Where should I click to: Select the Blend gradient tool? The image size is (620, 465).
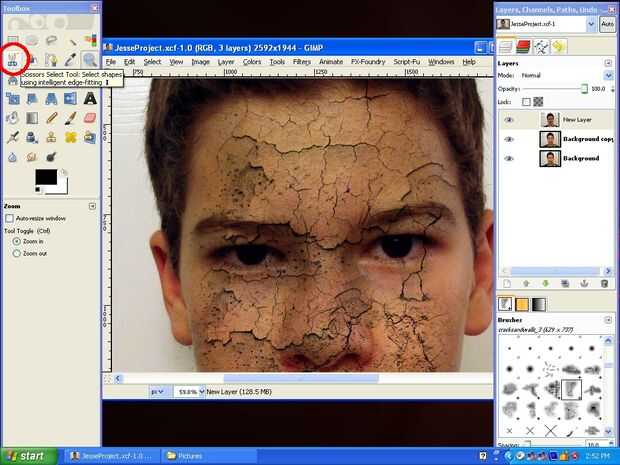point(32,117)
